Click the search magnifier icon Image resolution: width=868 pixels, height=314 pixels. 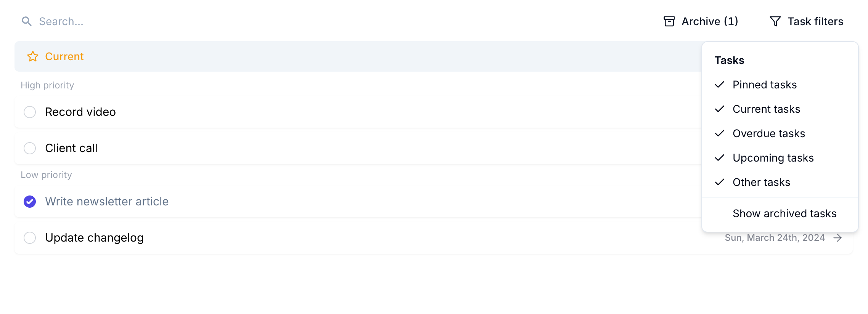point(26,21)
